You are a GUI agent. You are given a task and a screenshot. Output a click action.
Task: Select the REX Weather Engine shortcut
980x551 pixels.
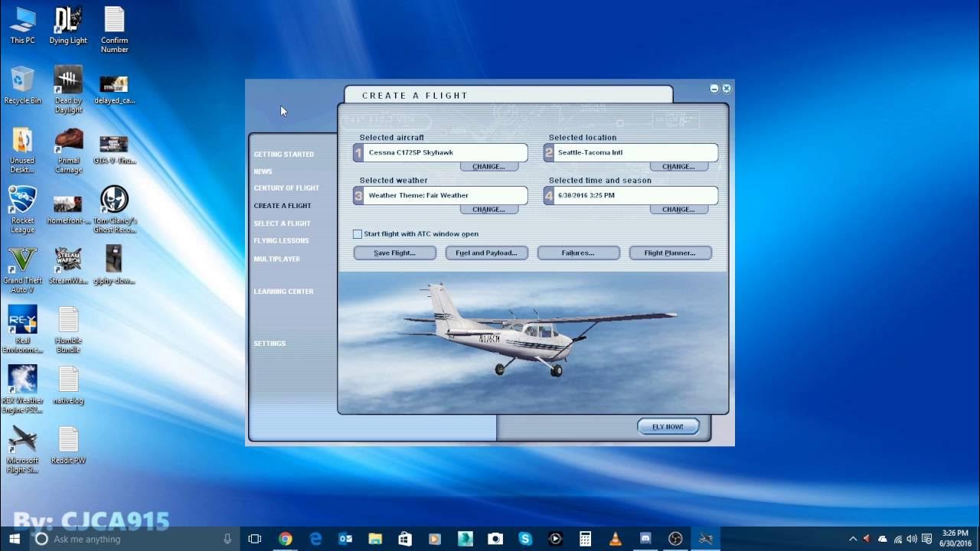[x=22, y=389]
